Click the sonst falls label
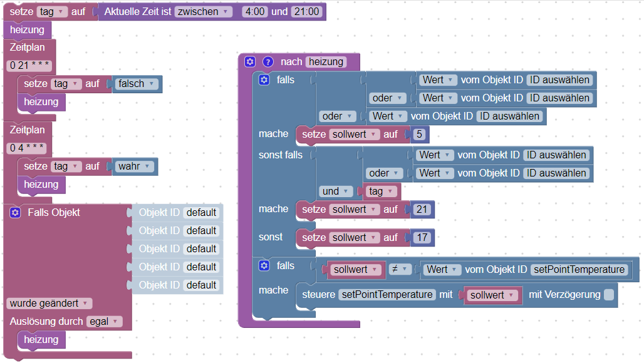This screenshot has height=363, width=644. coord(281,155)
